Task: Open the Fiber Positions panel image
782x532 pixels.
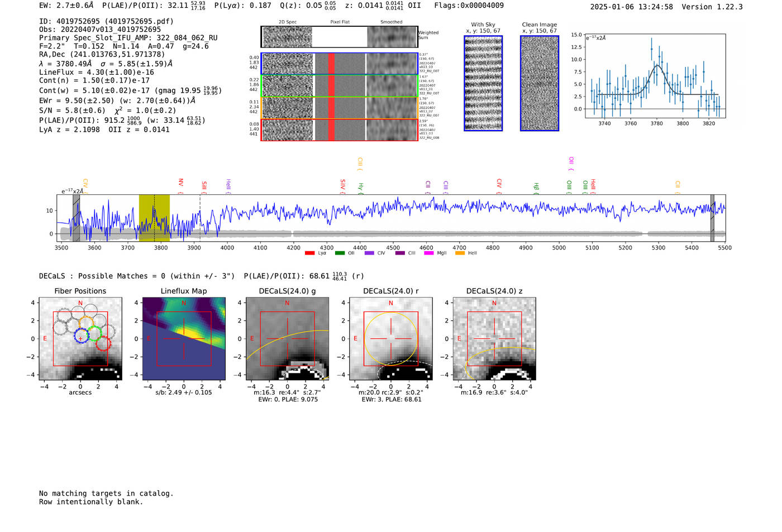Action: coord(80,339)
